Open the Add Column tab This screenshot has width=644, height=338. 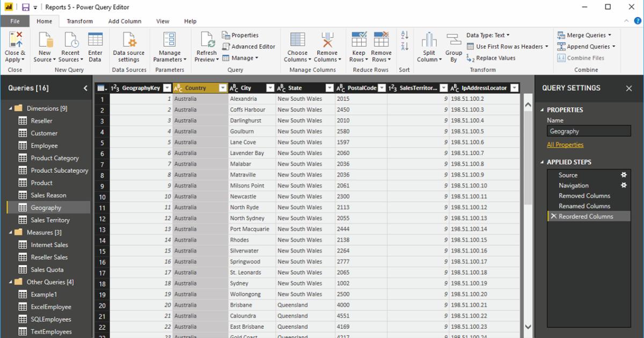point(124,21)
